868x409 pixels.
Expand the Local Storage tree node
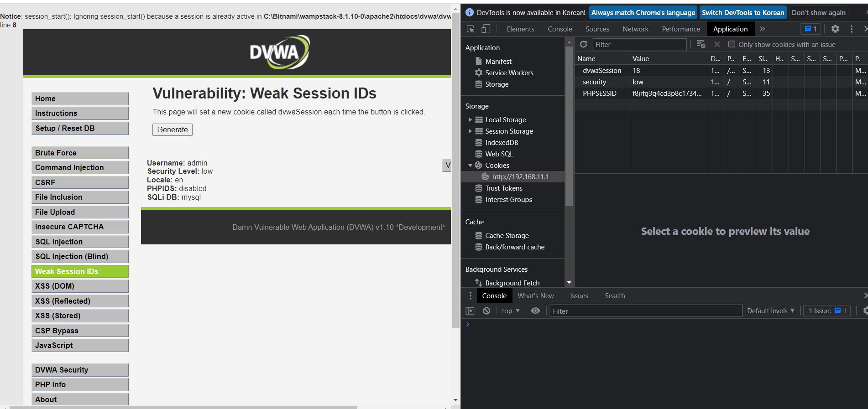(x=470, y=119)
